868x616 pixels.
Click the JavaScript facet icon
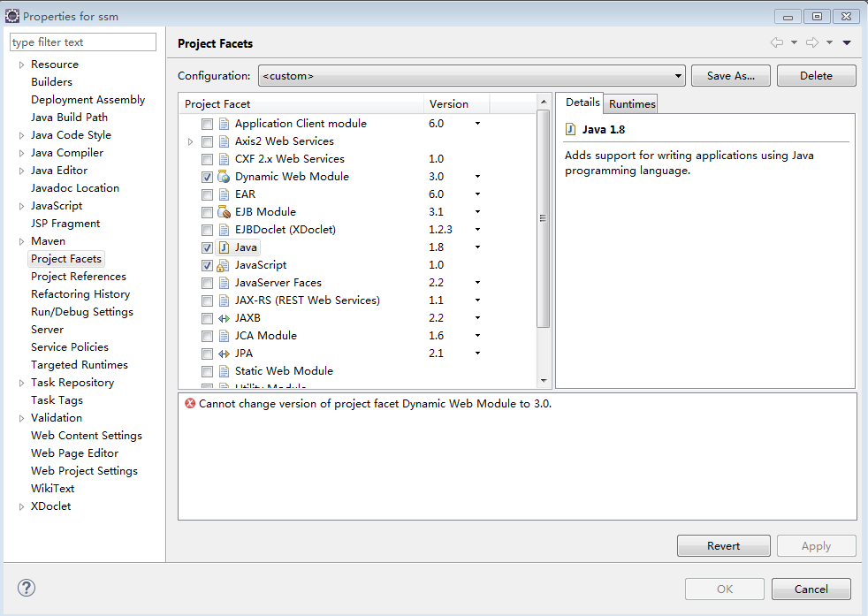click(224, 265)
